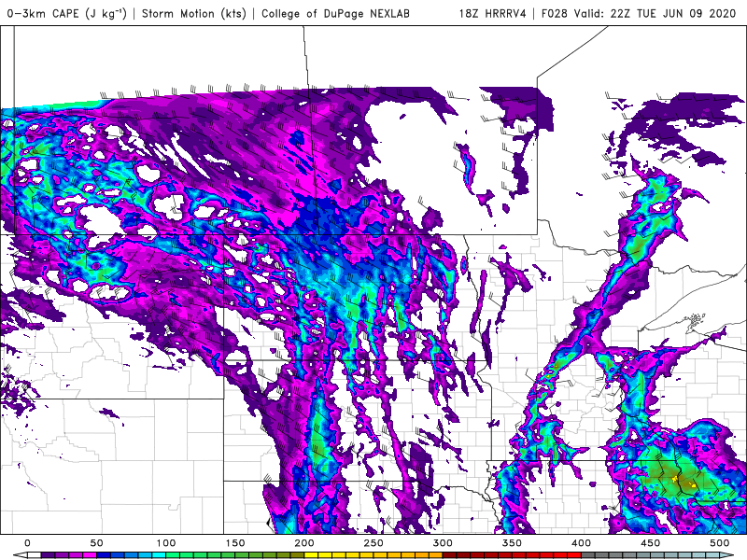The width and height of the screenshot is (747, 560).
Task: Click the white swatch below colorbar '0'
Action: pyautogui.click(x=35, y=554)
